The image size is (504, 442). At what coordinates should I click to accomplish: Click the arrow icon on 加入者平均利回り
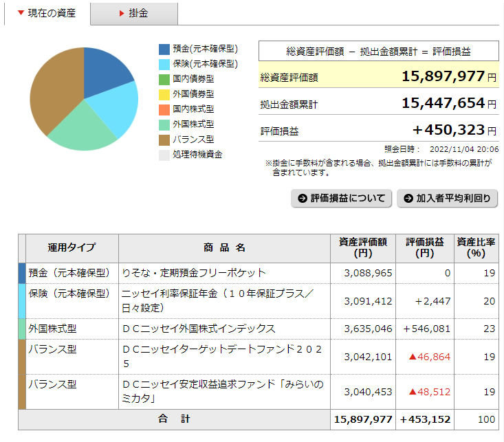click(x=408, y=199)
